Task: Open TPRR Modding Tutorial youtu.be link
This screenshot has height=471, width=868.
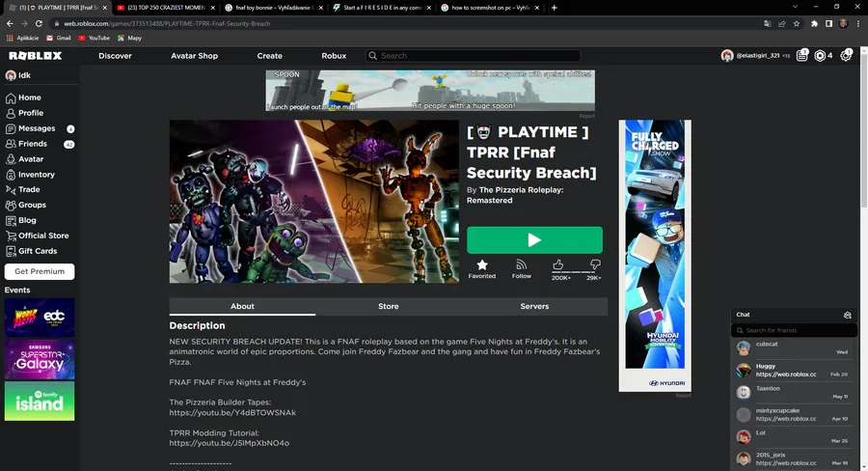Action: coord(230,443)
